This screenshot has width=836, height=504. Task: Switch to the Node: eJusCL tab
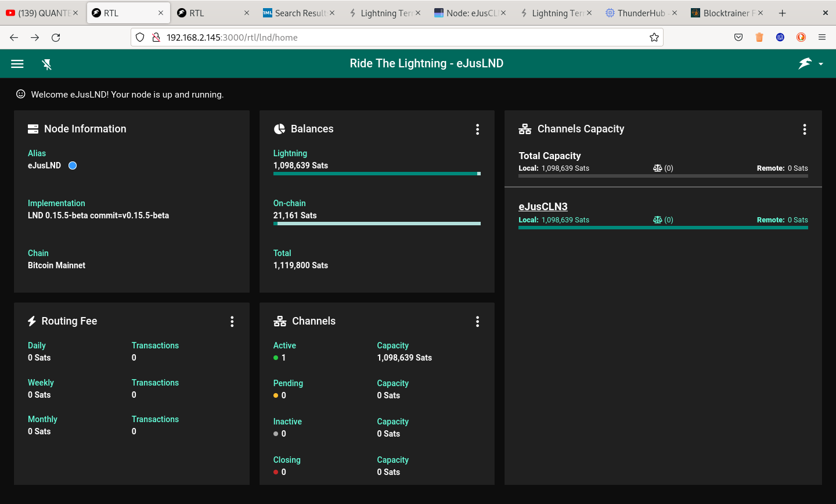pyautogui.click(x=469, y=13)
